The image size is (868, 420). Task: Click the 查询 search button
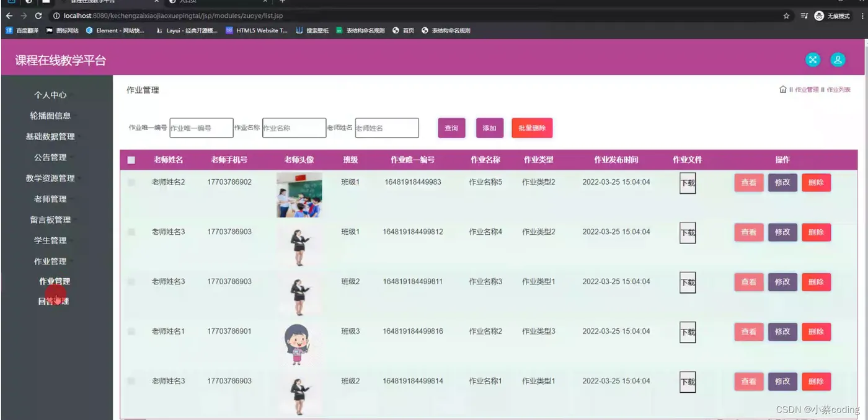click(451, 128)
